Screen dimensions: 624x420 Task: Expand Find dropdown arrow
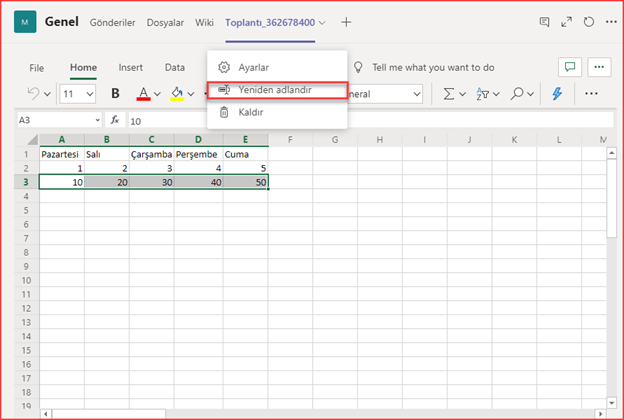(530, 94)
